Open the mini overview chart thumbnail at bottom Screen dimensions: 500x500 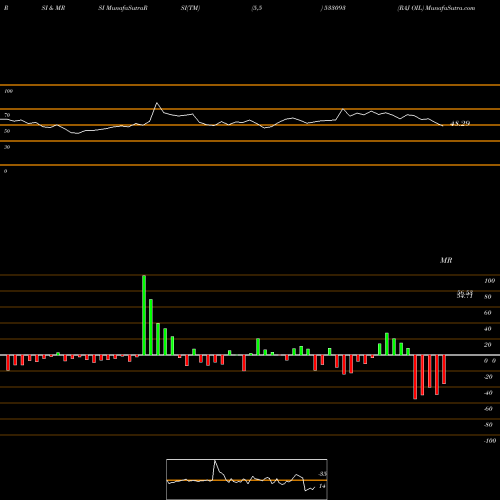pos(247,479)
